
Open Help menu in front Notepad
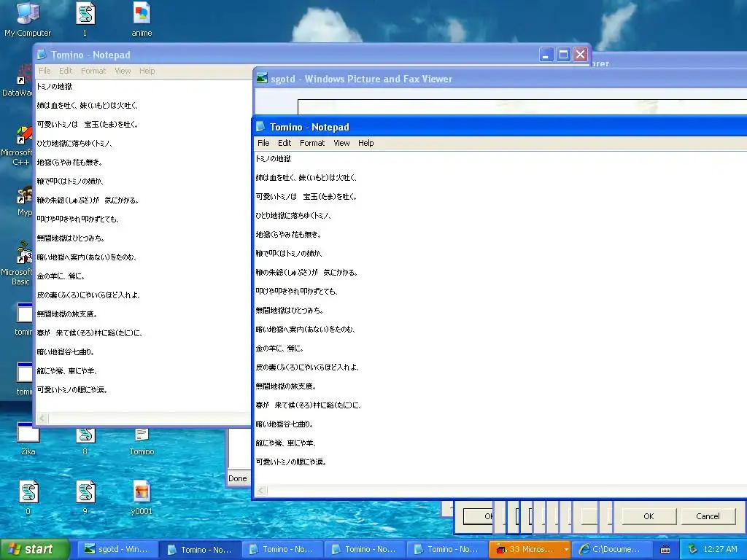coord(366,143)
